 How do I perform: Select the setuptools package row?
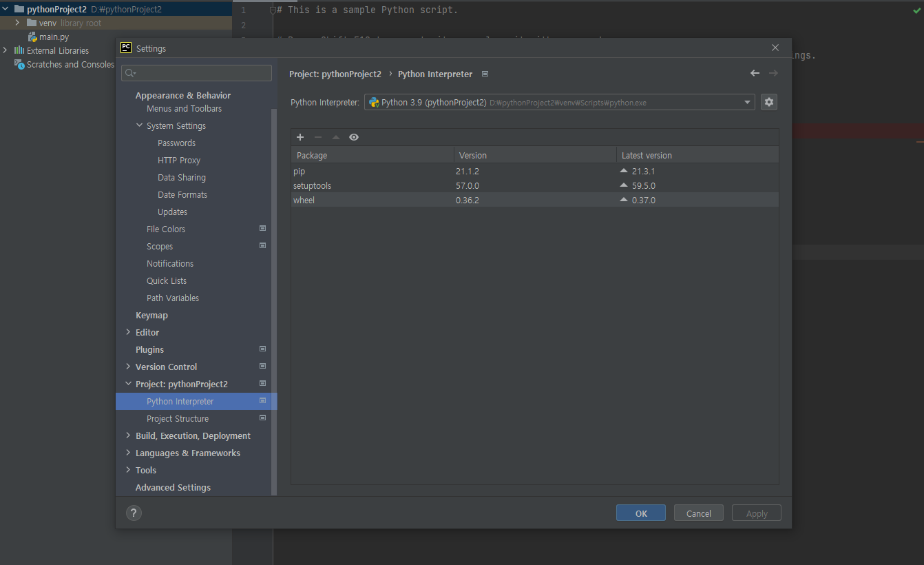(x=535, y=185)
